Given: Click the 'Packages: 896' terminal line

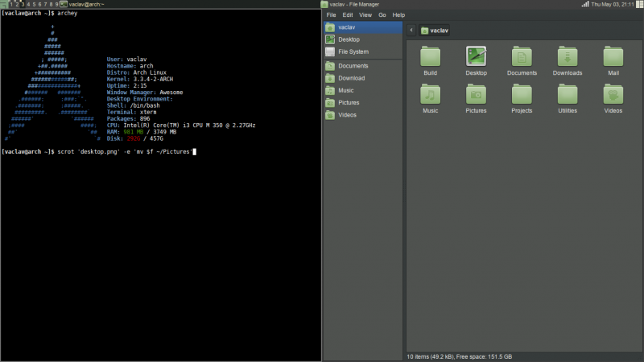Looking at the screenshot, I should pos(128,118).
